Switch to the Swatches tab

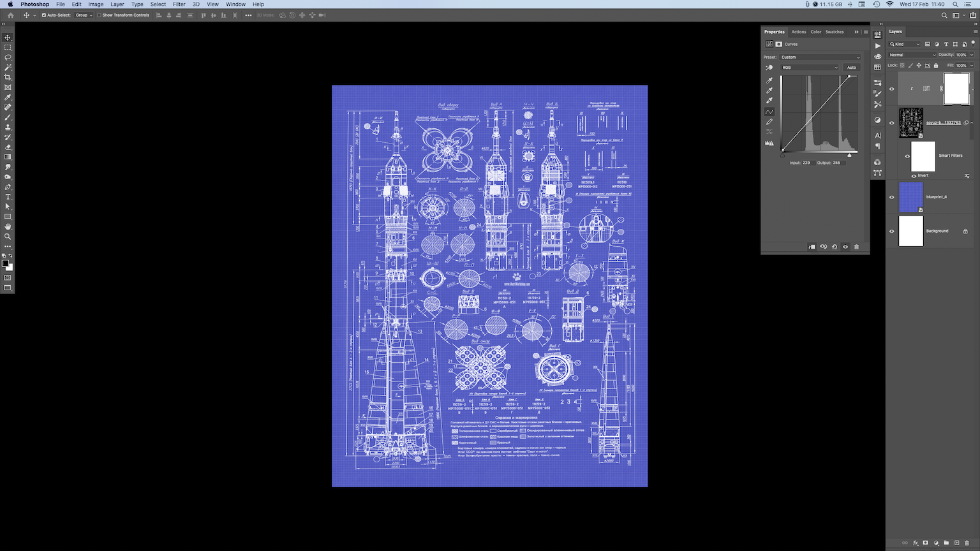pos(835,32)
